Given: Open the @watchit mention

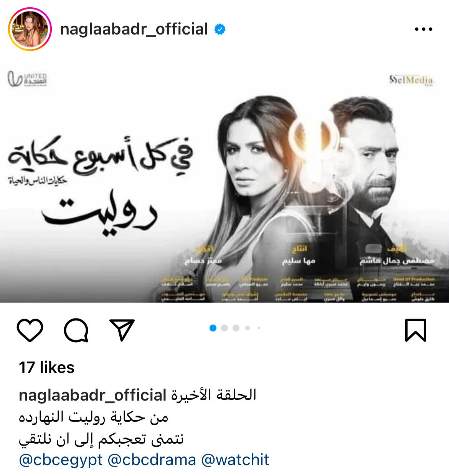Looking at the screenshot, I should pos(235,460).
